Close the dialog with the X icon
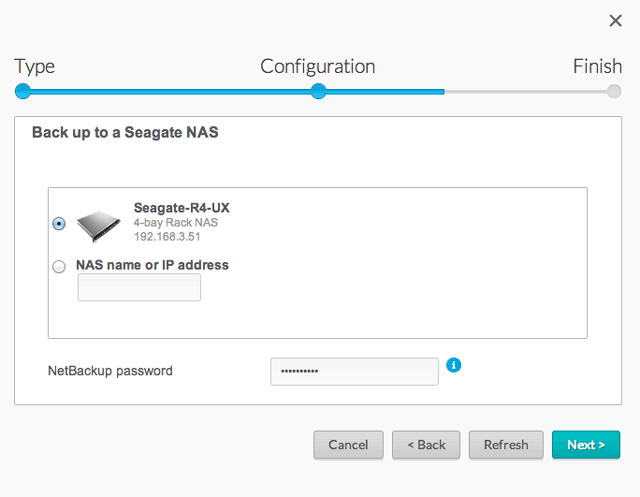The image size is (640, 497). click(x=615, y=20)
